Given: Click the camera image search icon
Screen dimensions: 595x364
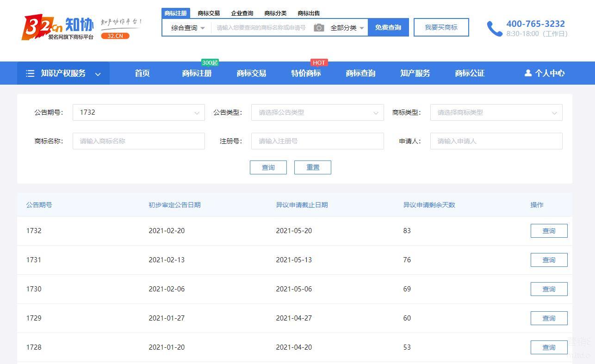Looking at the screenshot, I should tap(319, 28).
